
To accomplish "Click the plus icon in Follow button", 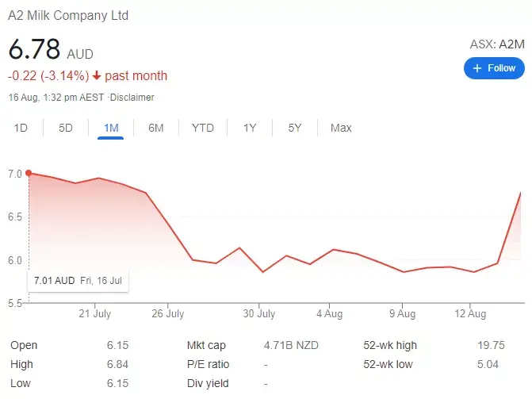I will point(477,68).
